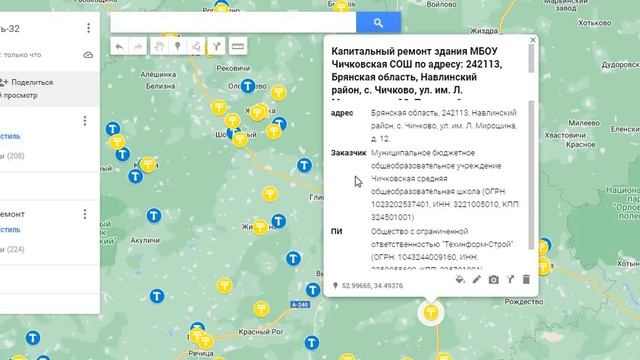Open options for the 208-item layer
This screenshot has width=640, height=360.
coord(85,120)
